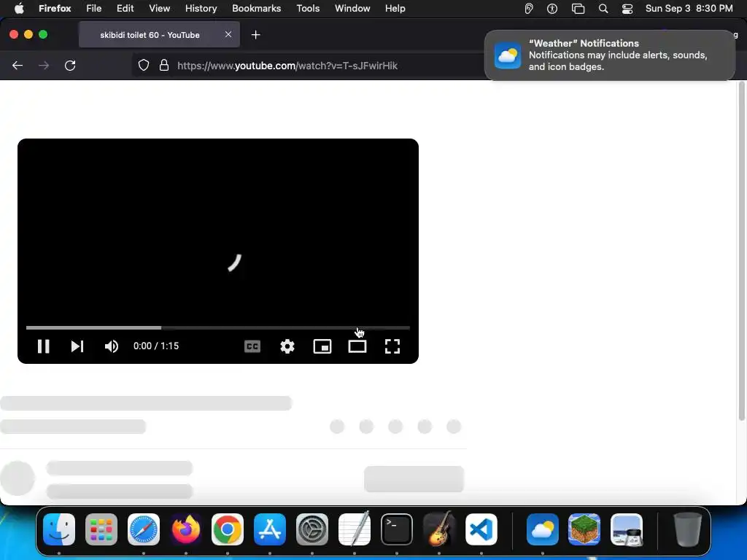
Task: Open the Weather Notifications banner
Action: (609, 55)
